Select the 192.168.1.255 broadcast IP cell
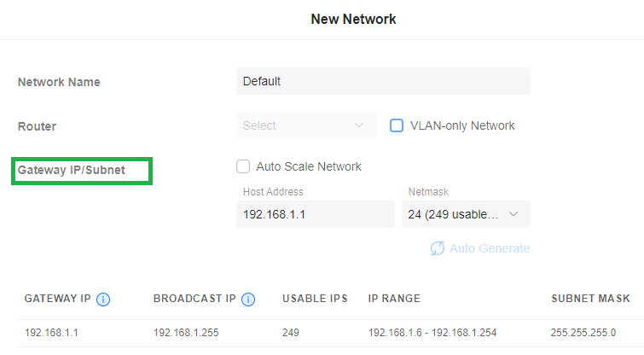644x355 pixels. (186, 332)
